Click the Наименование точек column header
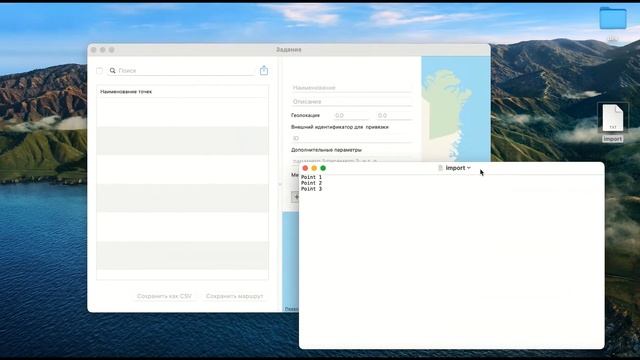Viewport: 640px width, 360px height. point(182,91)
